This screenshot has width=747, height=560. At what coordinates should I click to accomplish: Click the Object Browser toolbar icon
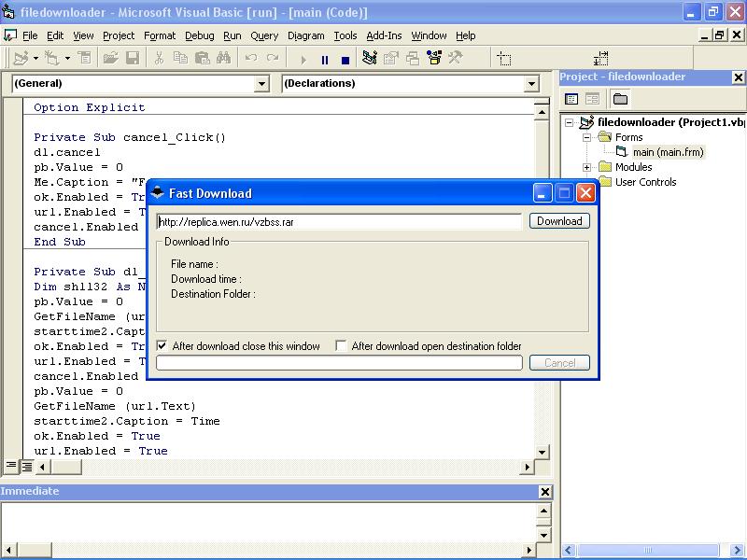pos(433,58)
